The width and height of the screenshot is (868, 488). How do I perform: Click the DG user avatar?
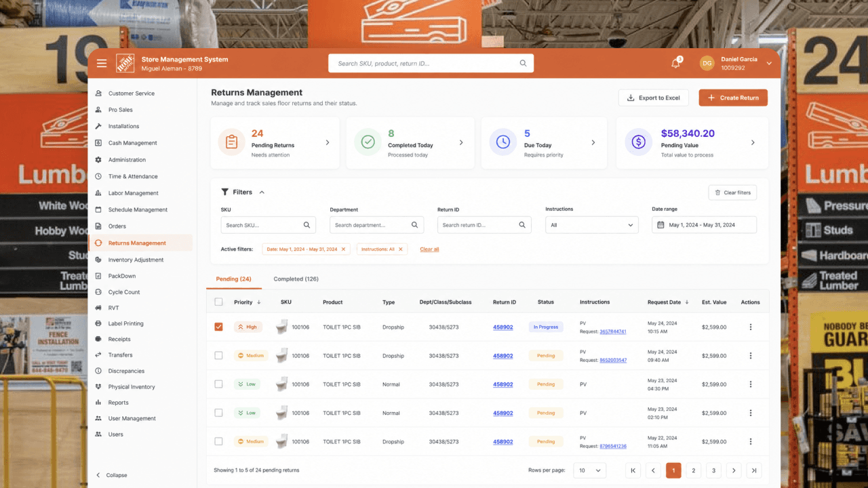click(707, 63)
